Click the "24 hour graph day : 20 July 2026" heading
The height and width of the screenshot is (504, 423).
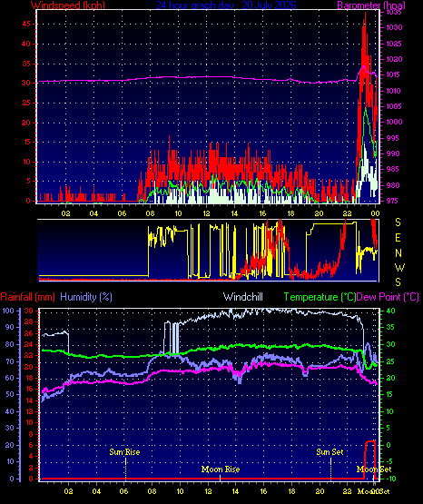click(x=226, y=5)
